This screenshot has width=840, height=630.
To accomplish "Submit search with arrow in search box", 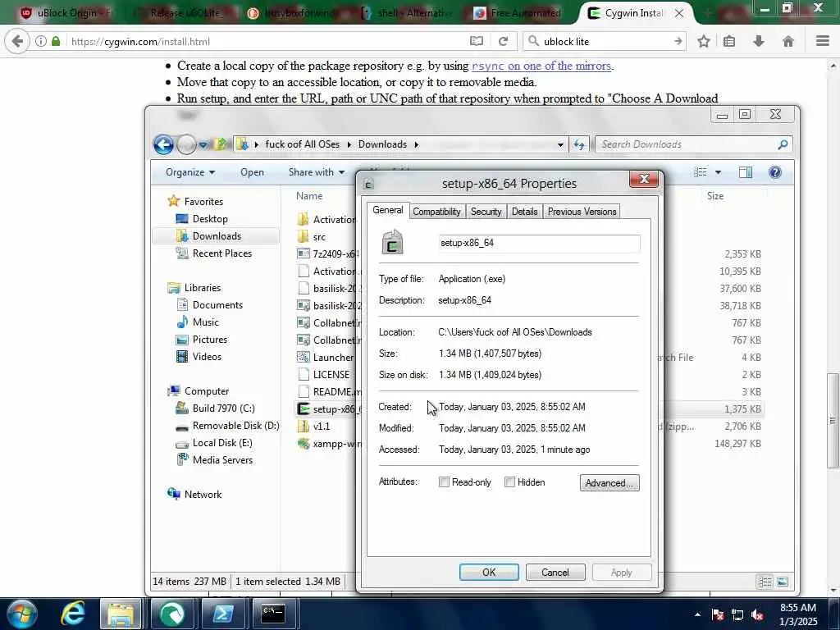I will [678, 41].
